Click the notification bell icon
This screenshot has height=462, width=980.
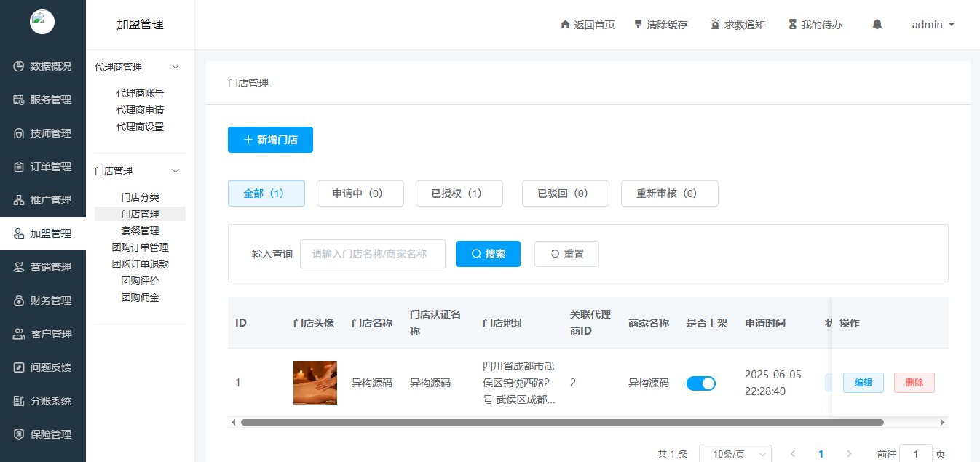pyautogui.click(x=877, y=24)
